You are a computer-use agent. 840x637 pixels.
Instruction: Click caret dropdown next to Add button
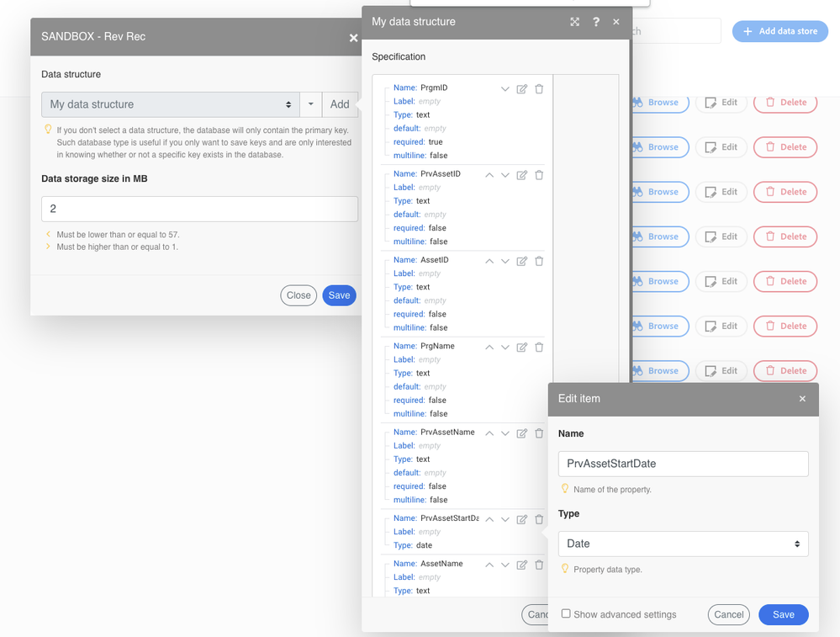[311, 104]
